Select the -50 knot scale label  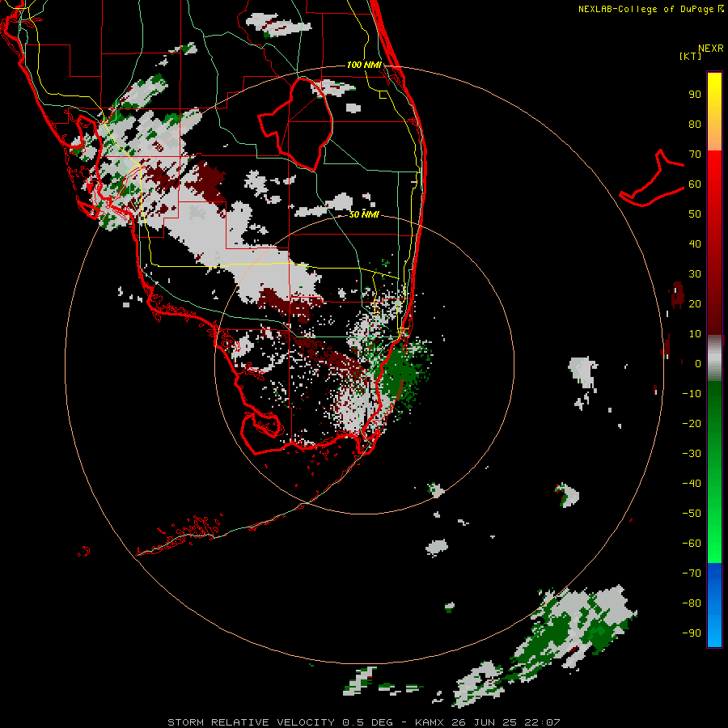click(692, 514)
